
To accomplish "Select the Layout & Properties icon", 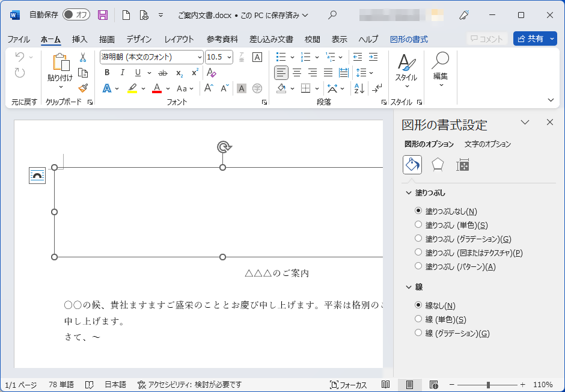I will (462, 165).
